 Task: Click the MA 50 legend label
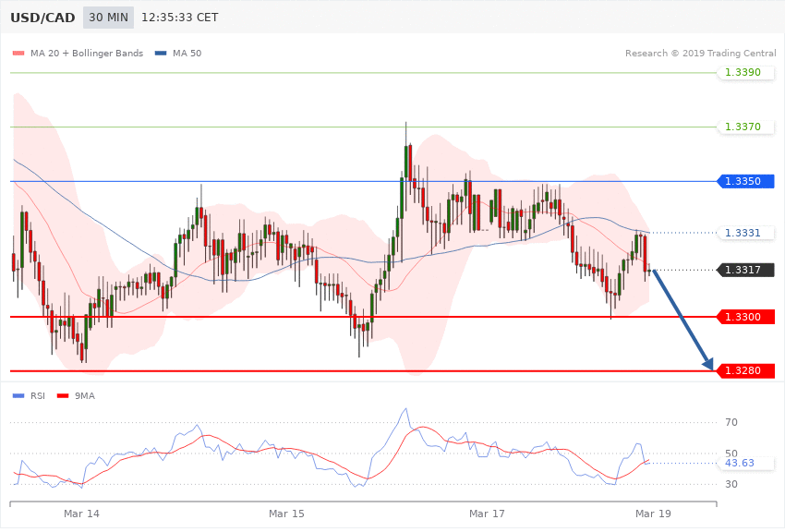(x=187, y=53)
